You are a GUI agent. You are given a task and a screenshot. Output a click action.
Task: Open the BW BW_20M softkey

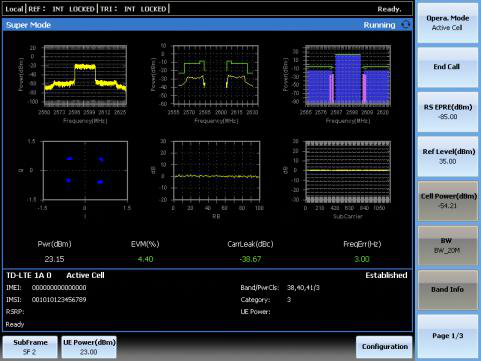coord(447,245)
